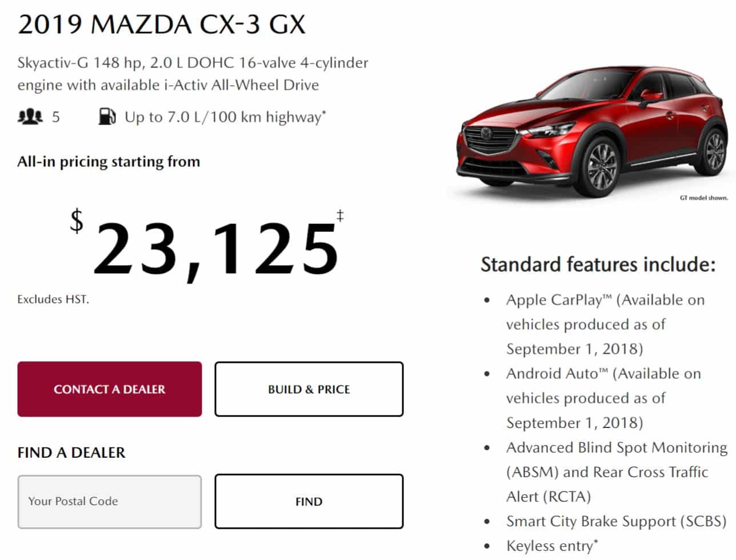This screenshot has height=560, width=736.
Task: Select the Android Auto feature item
Action: pos(603,398)
